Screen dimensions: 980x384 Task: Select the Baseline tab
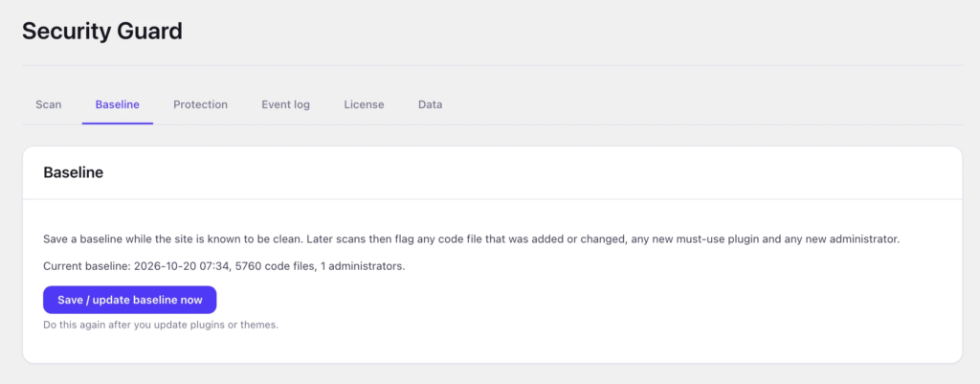[118, 104]
